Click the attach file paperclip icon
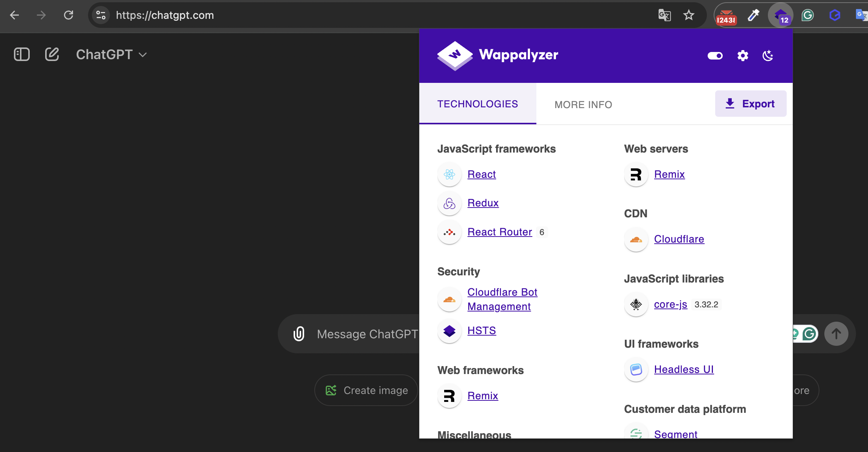 (299, 334)
